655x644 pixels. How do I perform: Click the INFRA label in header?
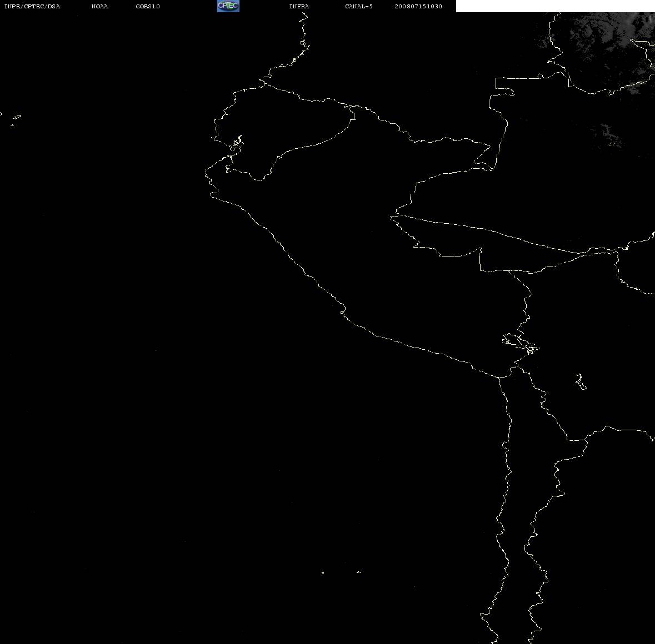coord(299,6)
